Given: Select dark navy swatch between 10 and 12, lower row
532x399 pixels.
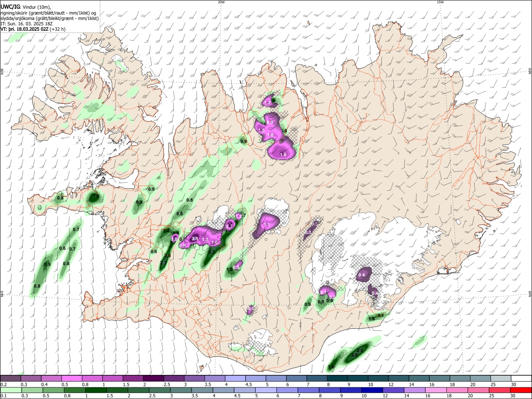Looking at the screenshot, I should [372, 390].
